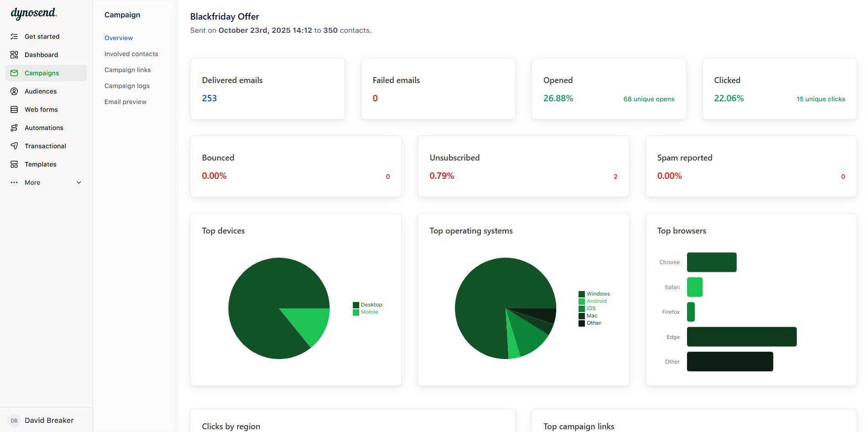Click the More ellipsis icon
Image resolution: width=868 pixels, height=432 pixels.
coord(14,182)
